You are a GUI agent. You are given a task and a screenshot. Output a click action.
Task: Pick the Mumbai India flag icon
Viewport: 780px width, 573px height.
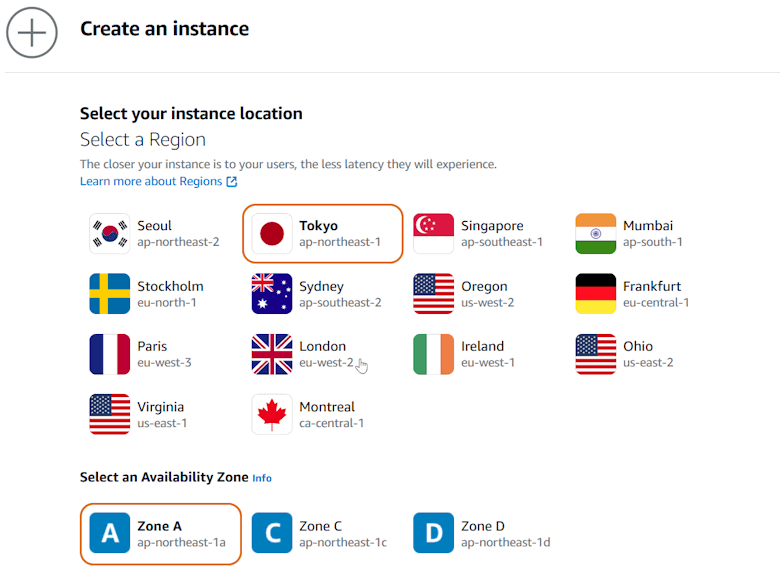pyautogui.click(x=596, y=234)
